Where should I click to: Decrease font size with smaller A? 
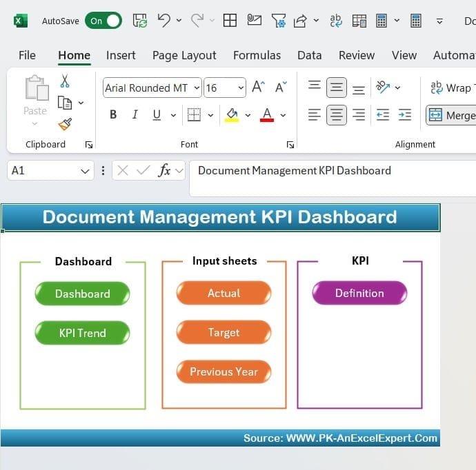pyautogui.click(x=281, y=87)
